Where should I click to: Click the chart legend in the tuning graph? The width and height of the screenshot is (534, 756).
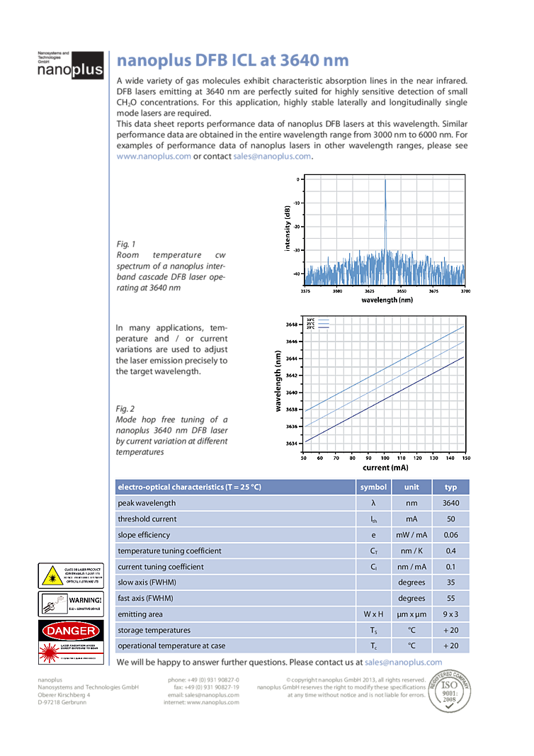[318, 324]
